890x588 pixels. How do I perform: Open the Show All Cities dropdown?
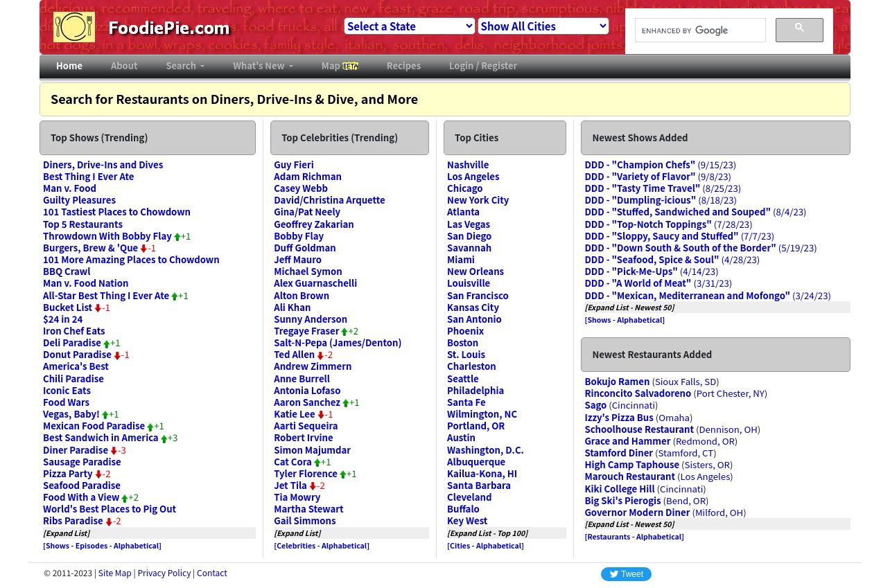[543, 26]
